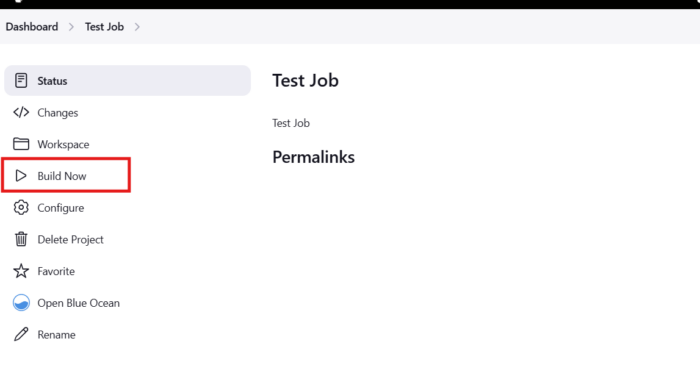This screenshot has height=369, width=700.
Task: Click the Status document icon
Action: tap(21, 81)
